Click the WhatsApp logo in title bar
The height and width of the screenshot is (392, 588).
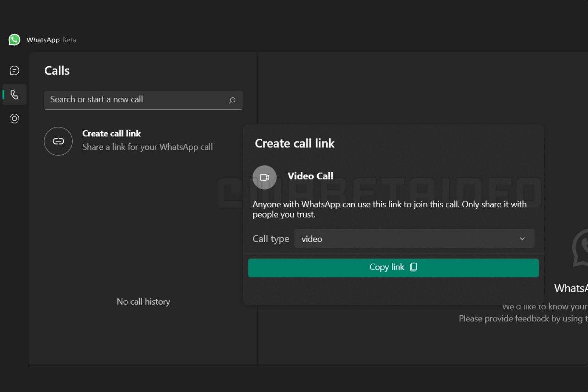14,40
